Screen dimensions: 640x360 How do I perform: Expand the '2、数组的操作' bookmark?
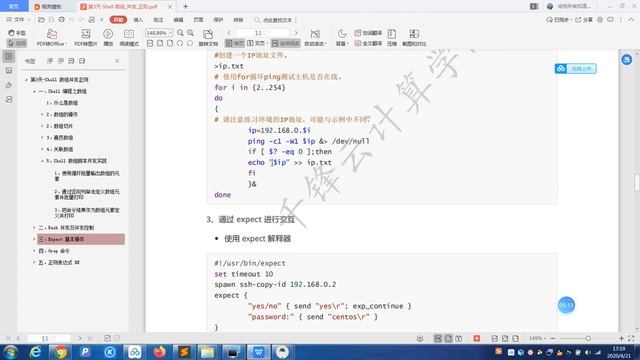click(42, 114)
